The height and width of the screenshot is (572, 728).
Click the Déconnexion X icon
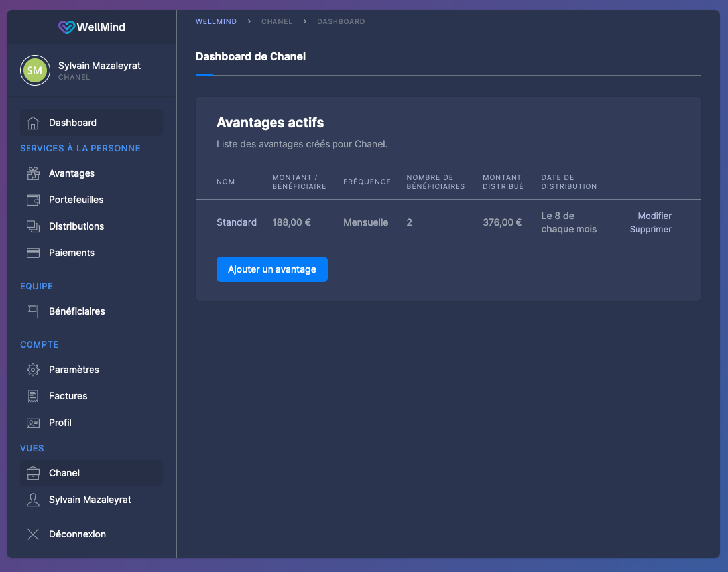(x=33, y=534)
